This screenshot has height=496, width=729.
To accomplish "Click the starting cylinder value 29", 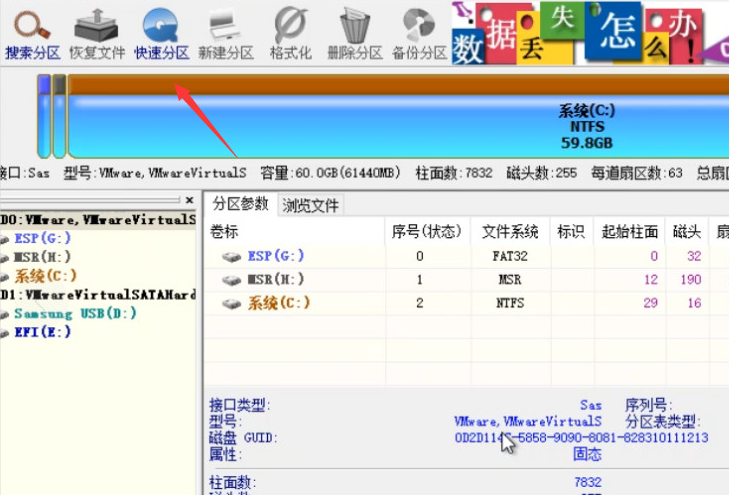I will [650, 303].
